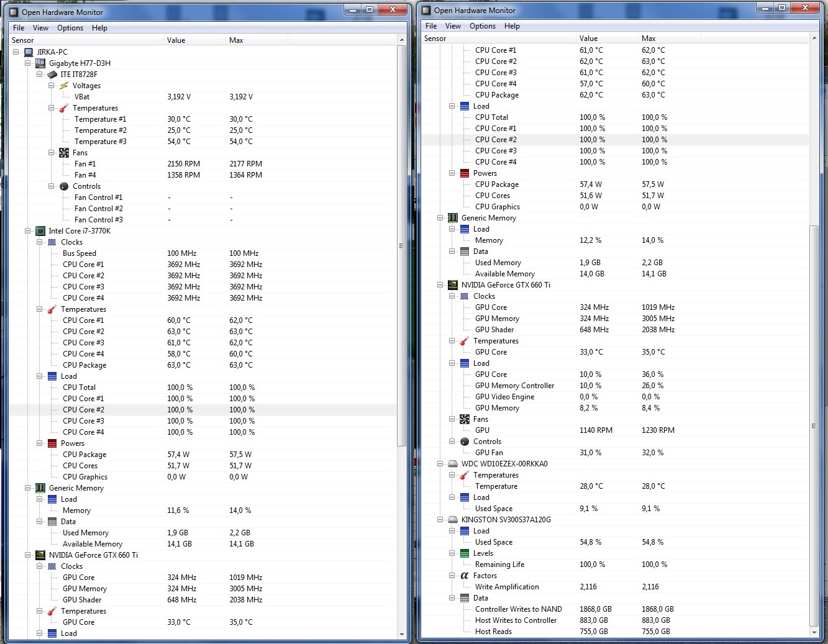This screenshot has height=644, width=828.
Task: Click the KINGSTON SV300S37A120G drive icon
Action: (453, 520)
